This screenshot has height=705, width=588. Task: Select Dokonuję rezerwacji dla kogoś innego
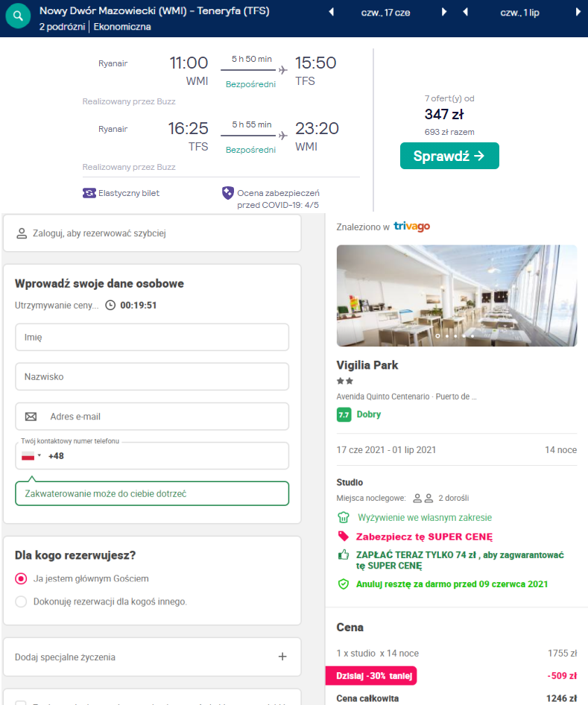click(21, 601)
